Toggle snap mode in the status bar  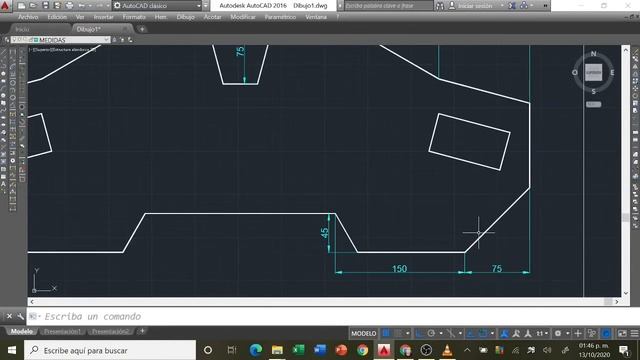pyautogui.click(x=398, y=333)
